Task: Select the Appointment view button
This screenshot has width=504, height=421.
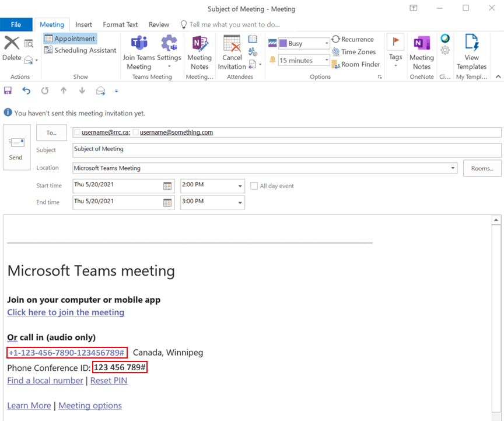Action: (x=70, y=39)
